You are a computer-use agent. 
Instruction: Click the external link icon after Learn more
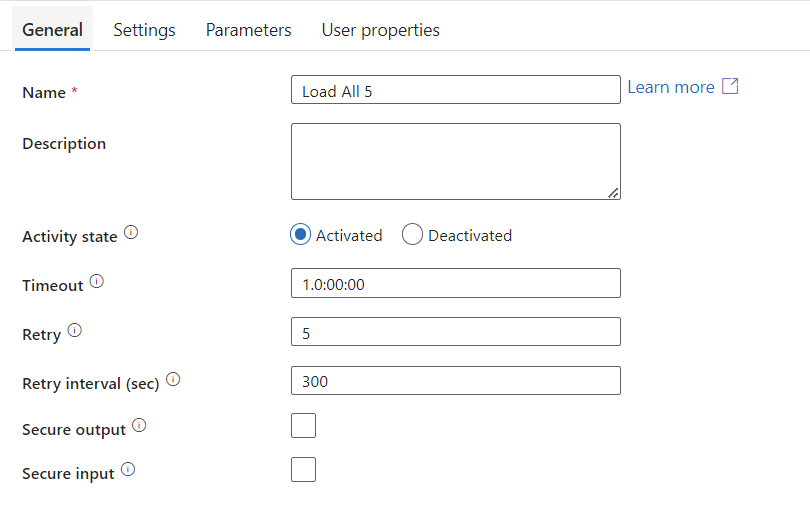pos(730,86)
